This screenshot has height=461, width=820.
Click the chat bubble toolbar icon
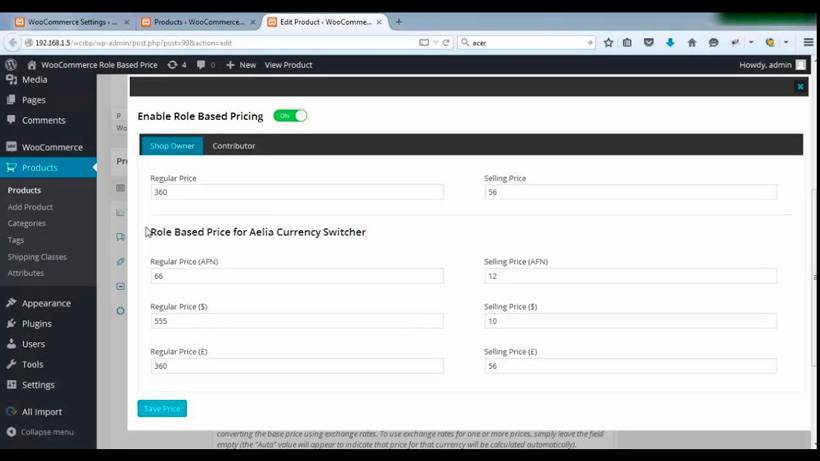coord(713,43)
